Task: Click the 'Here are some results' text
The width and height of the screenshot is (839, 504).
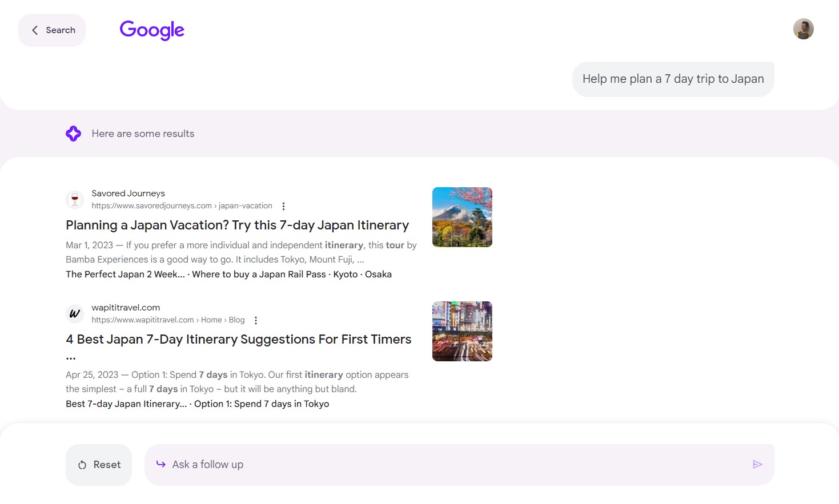Action: (x=143, y=134)
